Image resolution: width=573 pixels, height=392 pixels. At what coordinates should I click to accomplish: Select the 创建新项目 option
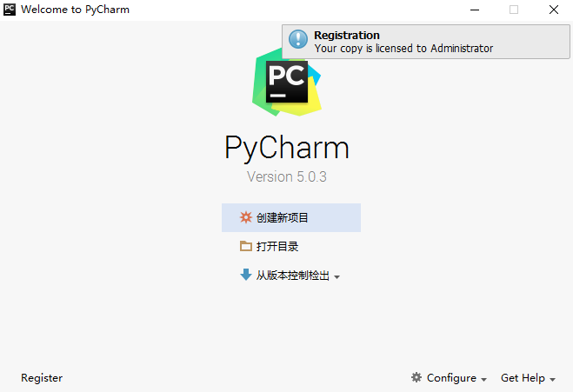pos(291,218)
